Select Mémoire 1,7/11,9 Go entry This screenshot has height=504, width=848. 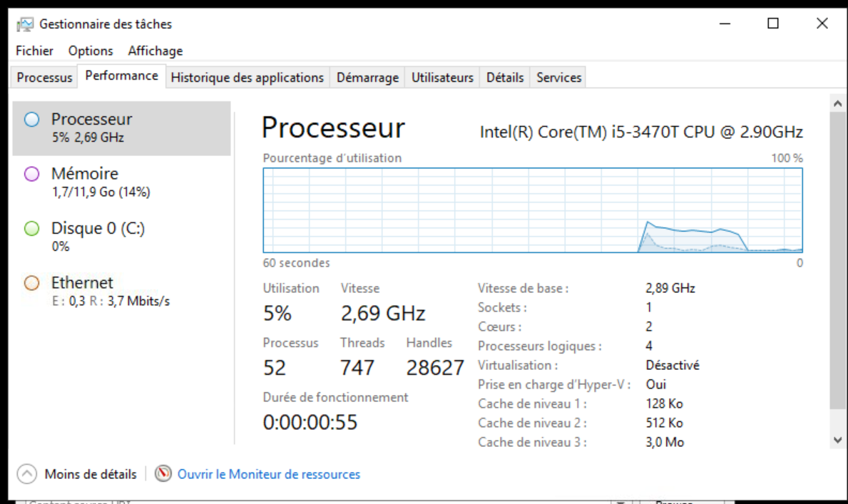pos(122,182)
